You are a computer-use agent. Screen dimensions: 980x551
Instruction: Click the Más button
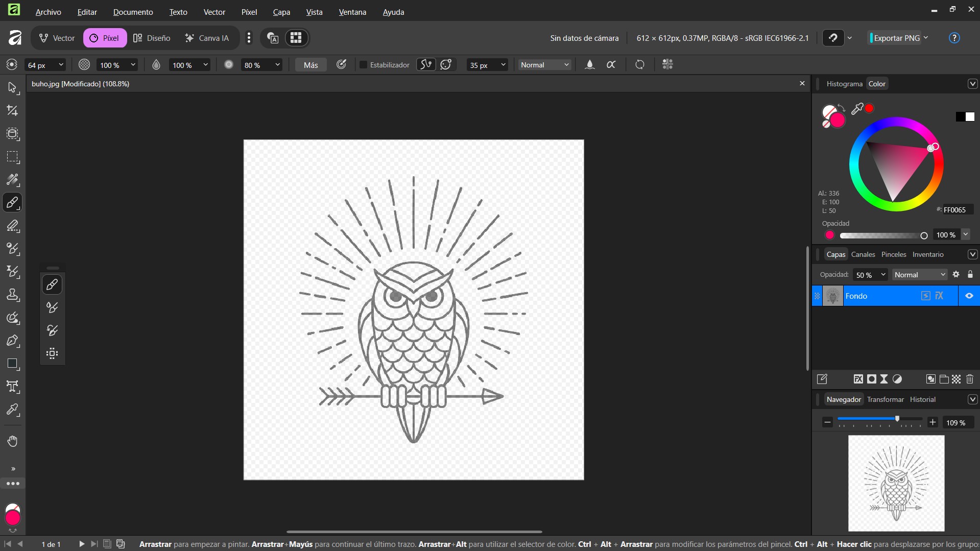[x=310, y=65]
